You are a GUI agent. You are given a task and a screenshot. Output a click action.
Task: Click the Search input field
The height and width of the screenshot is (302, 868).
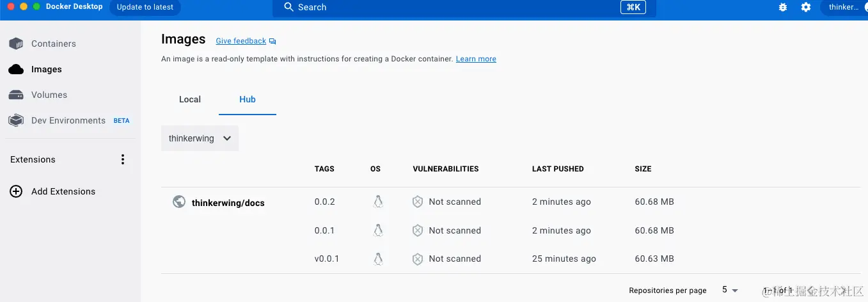pos(448,7)
